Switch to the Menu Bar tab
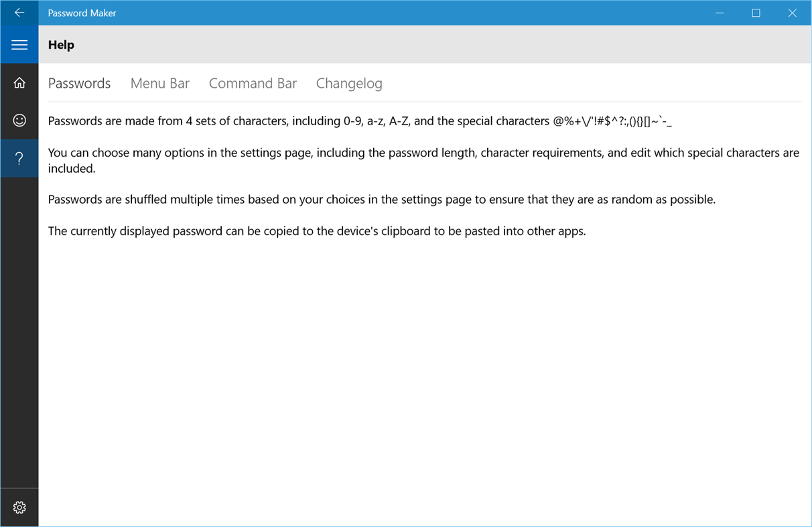Viewport: 812px width, 527px height. 159,84
